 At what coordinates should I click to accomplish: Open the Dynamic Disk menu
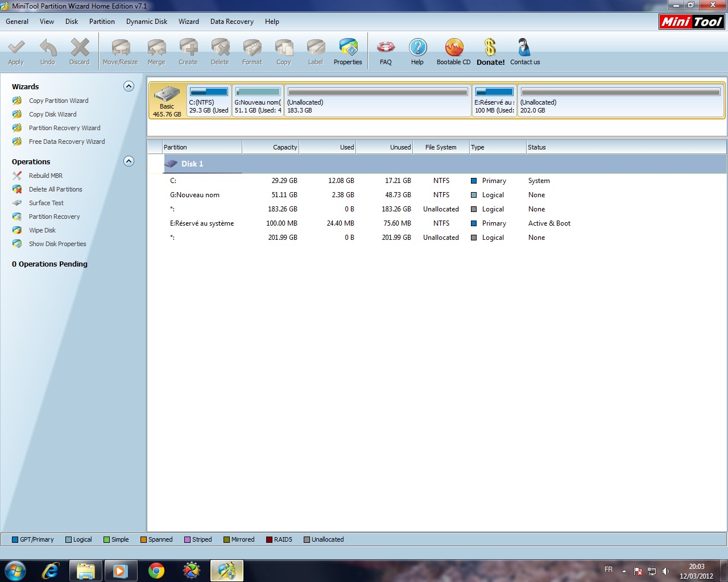[147, 22]
